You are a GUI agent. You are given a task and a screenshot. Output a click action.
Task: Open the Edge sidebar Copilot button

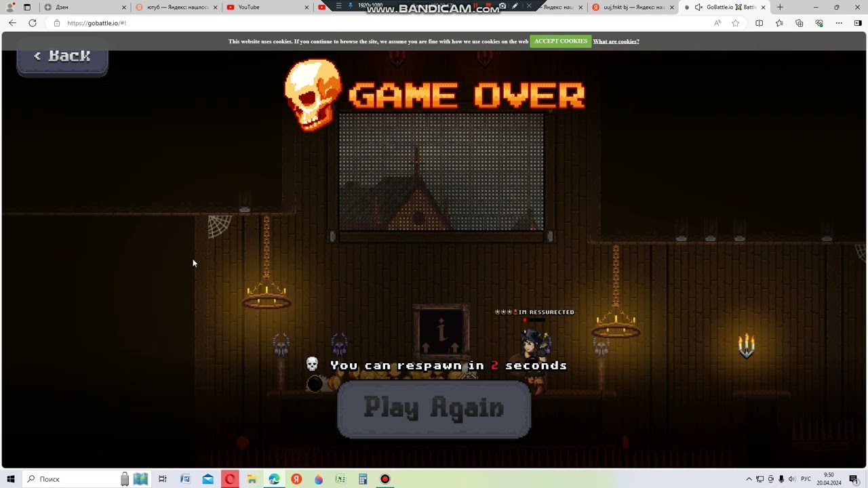point(858,23)
